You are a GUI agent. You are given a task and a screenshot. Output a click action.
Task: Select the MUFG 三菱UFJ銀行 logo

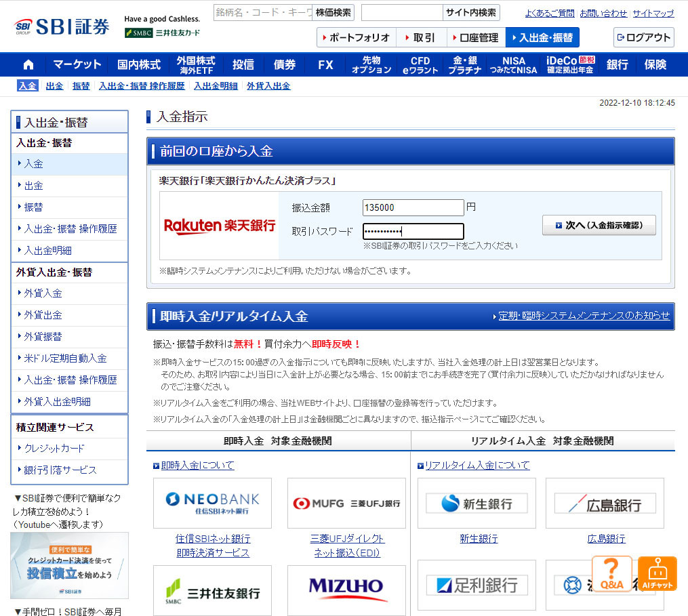click(x=346, y=503)
